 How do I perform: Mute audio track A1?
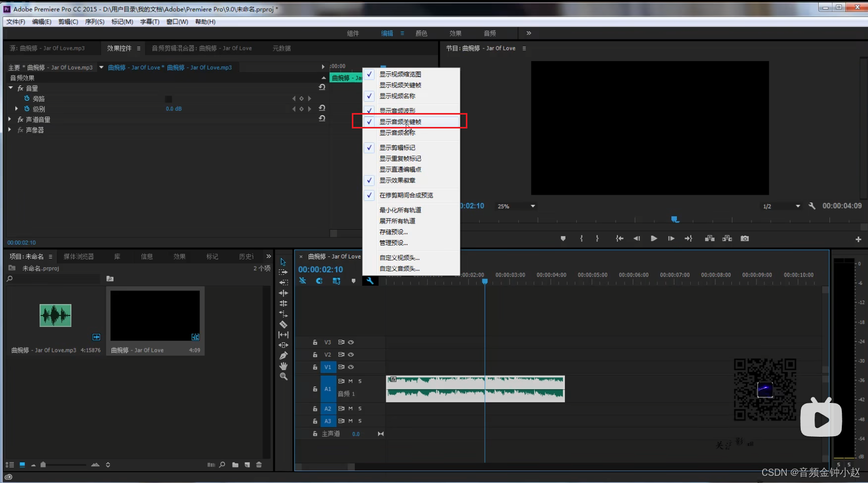[350, 381]
